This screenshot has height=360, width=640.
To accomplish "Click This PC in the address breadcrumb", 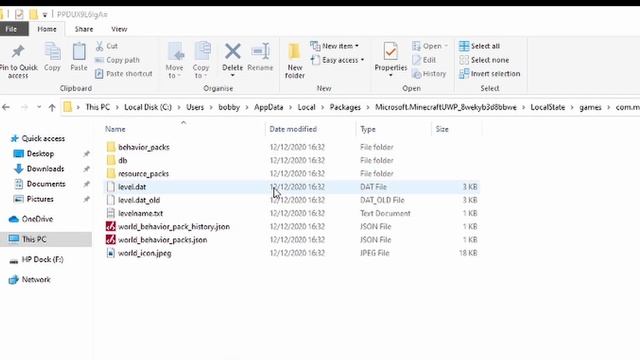I will [98, 107].
